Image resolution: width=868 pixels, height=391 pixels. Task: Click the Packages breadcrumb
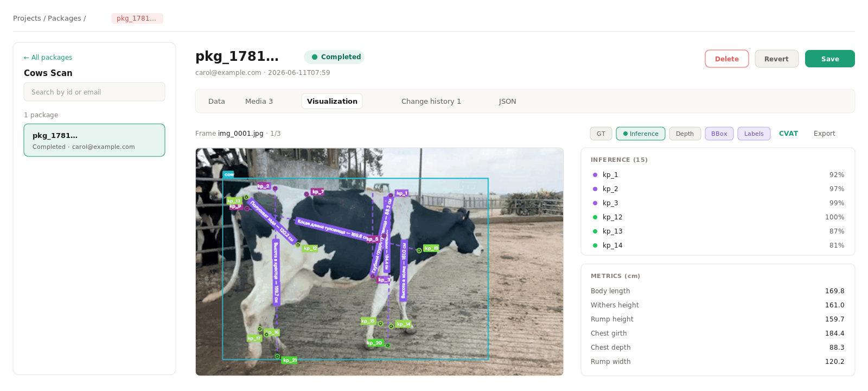65,18
